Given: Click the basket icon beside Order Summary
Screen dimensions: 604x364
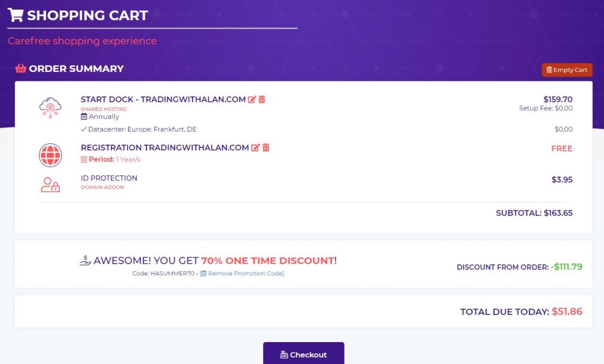Looking at the screenshot, I should 21,68.
